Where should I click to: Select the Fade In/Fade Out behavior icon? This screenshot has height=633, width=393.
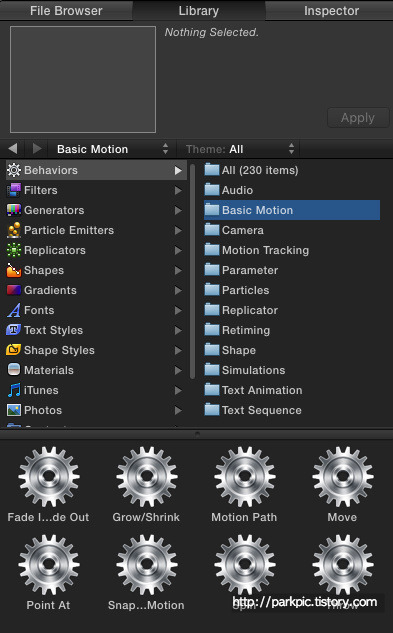point(49,476)
